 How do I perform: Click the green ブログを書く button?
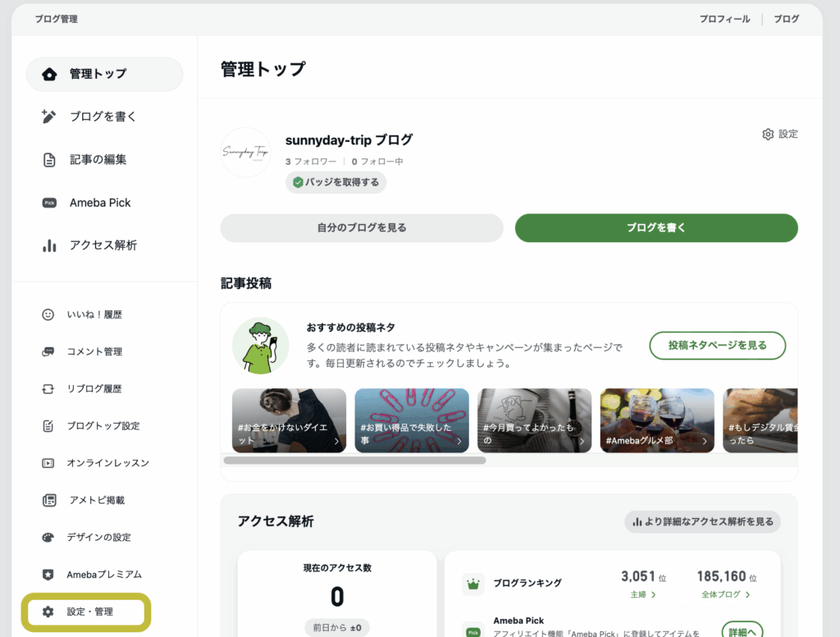coord(656,228)
